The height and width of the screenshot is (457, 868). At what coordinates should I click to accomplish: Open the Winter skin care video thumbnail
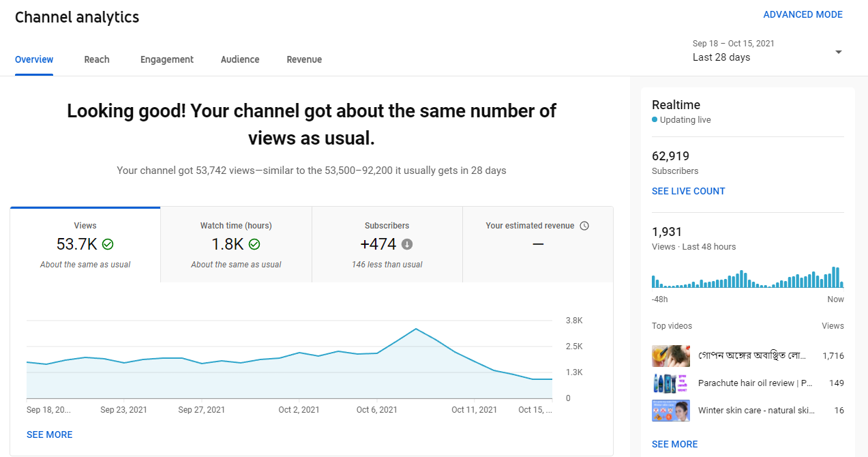[670, 411]
